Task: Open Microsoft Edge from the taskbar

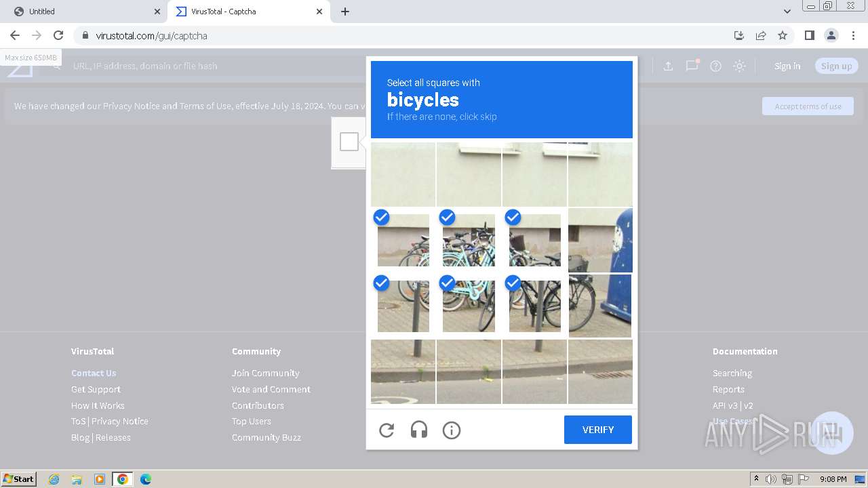Action: (x=145, y=479)
